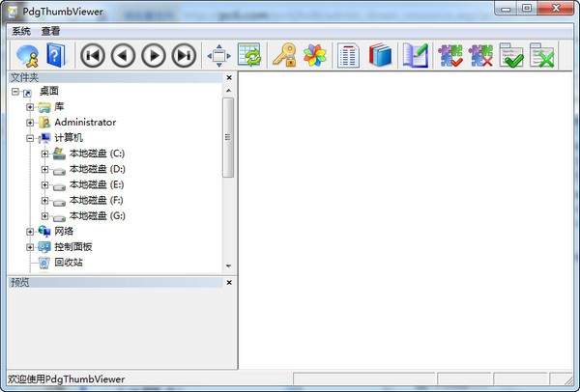Click the chat messenger toolbar icon
The image size is (580, 392).
click(27, 56)
